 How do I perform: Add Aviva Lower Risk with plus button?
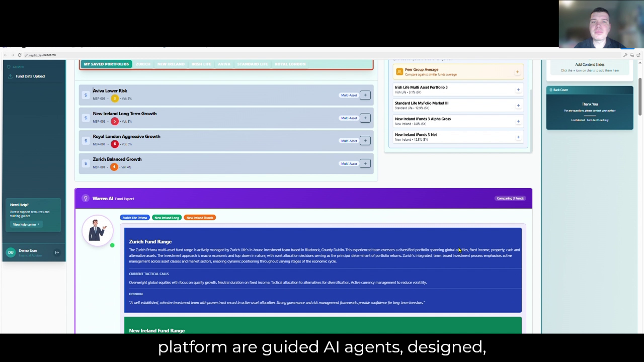(x=365, y=95)
